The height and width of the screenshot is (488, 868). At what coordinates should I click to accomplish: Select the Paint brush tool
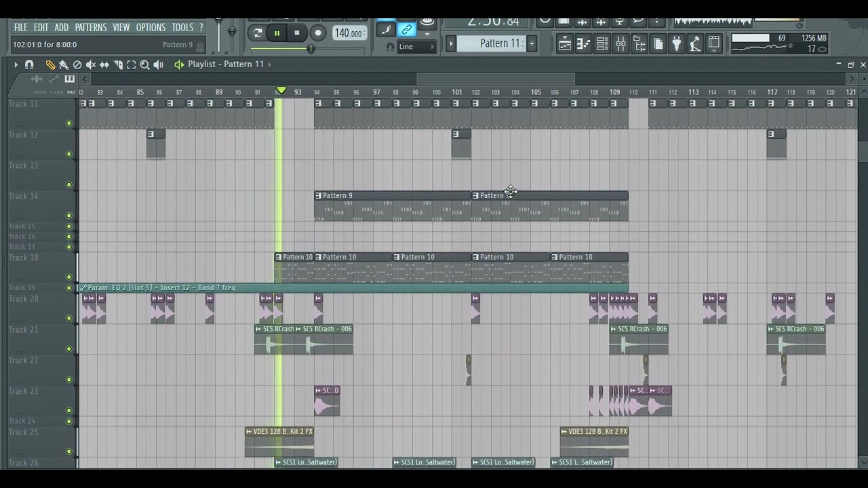(x=64, y=64)
